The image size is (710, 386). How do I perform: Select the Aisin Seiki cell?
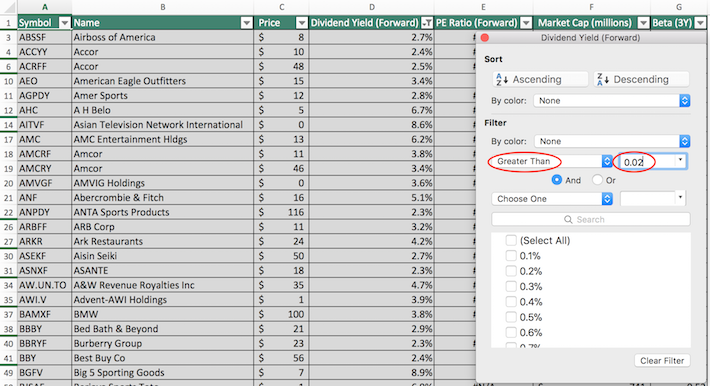coord(163,256)
